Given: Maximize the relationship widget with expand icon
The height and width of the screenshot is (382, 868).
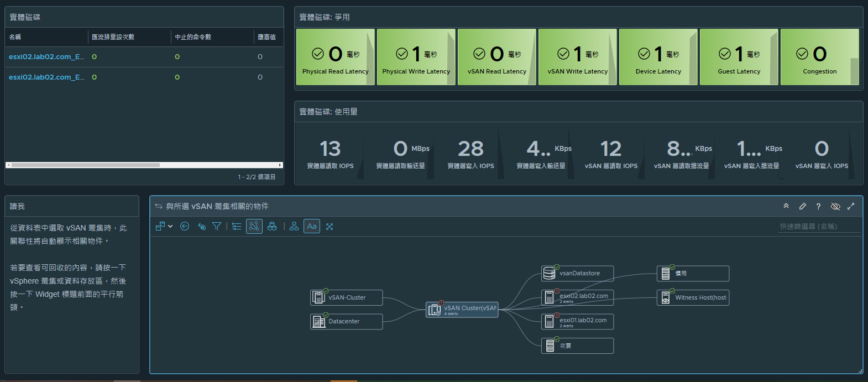Looking at the screenshot, I should (851, 206).
